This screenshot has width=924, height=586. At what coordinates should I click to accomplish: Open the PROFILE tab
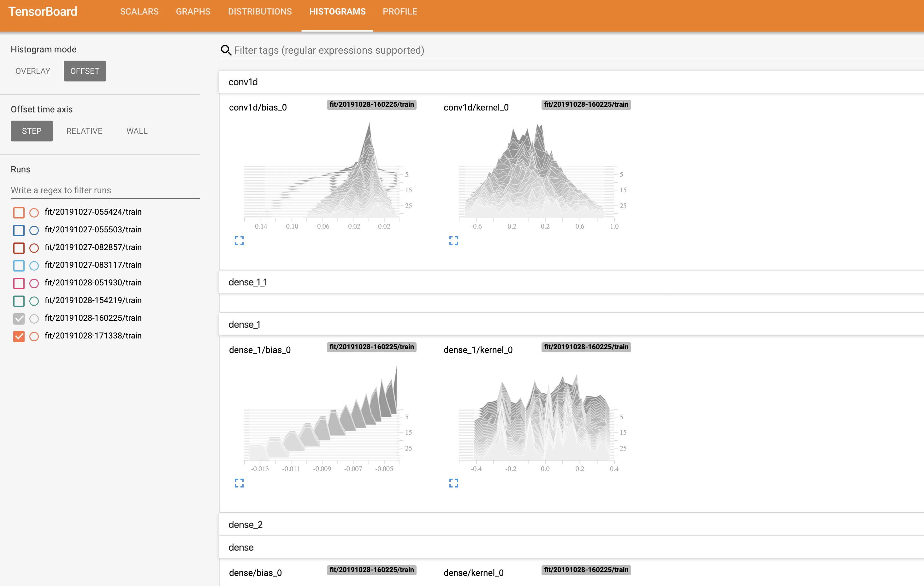(x=400, y=11)
